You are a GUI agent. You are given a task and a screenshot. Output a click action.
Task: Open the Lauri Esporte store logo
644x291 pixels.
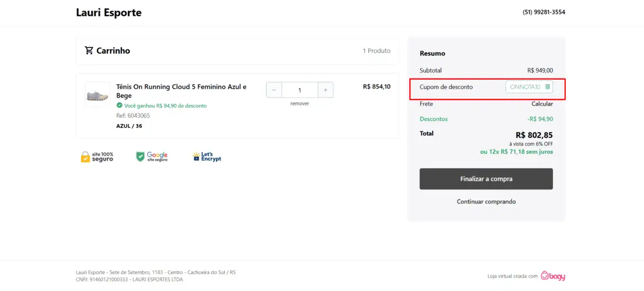(109, 12)
